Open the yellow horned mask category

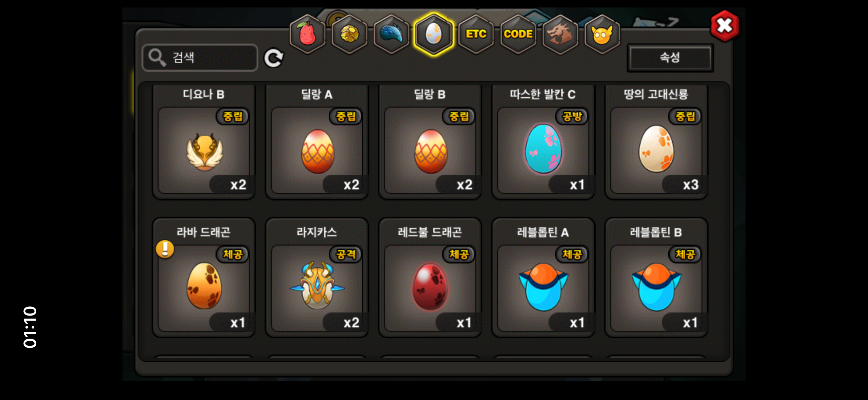602,34
